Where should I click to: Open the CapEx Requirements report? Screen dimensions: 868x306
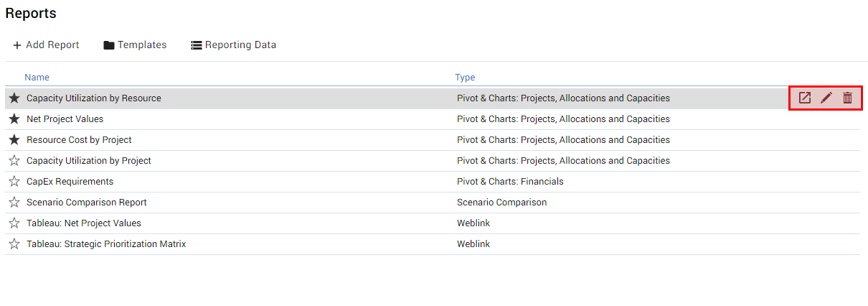[70, 181]
